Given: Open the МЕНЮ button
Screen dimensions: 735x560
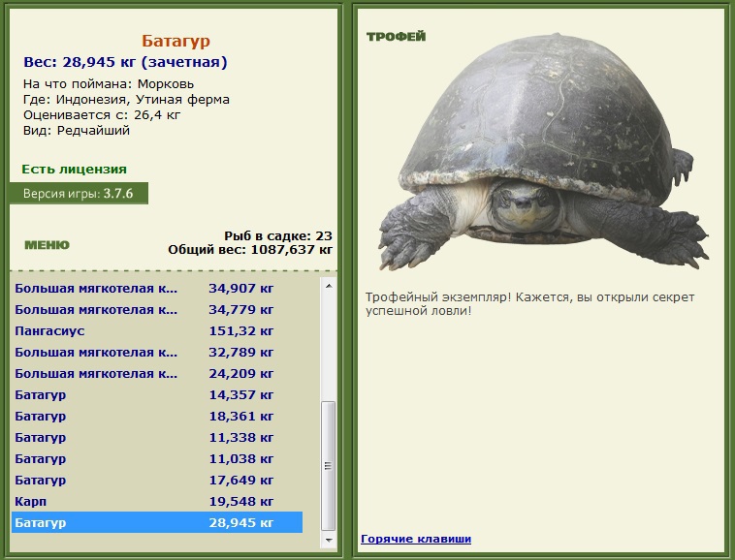Looking at the screenshot, I should [47, 245].
